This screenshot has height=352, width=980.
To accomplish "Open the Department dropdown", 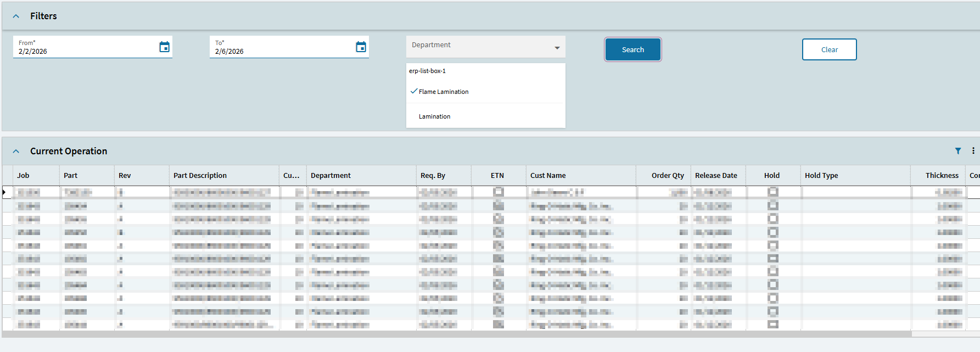I will tap(486, 47).
